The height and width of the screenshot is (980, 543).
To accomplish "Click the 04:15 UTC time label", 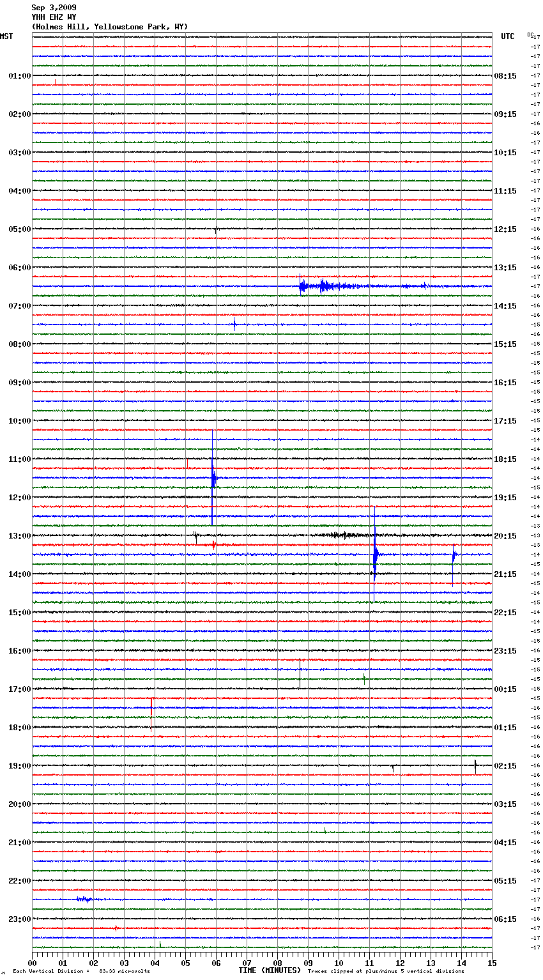I will click(x=505, y=843).
